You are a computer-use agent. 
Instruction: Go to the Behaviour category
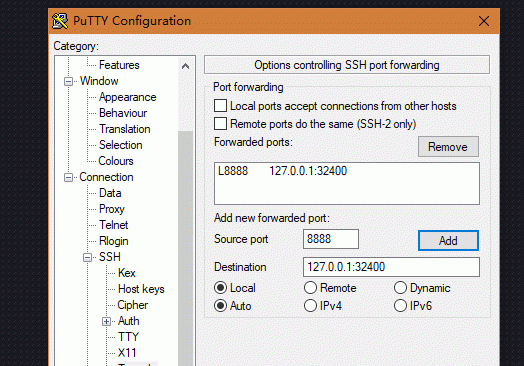(x=123, y=113)
